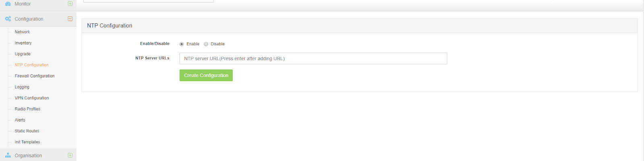Select NTP Configuration menu item
This screenshot has width=644, height=161.
click(x=31, y=65)
